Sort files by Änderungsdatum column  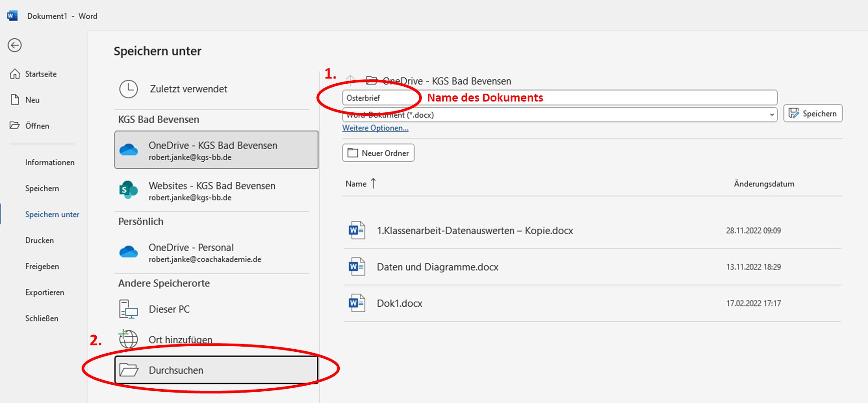tap(764, 184)
